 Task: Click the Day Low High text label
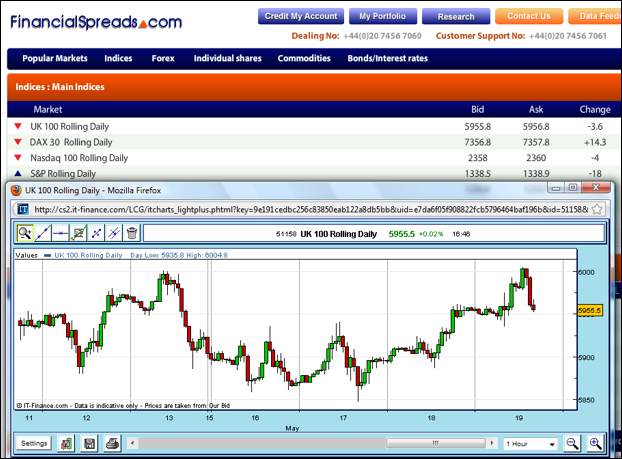pos(179,255)
